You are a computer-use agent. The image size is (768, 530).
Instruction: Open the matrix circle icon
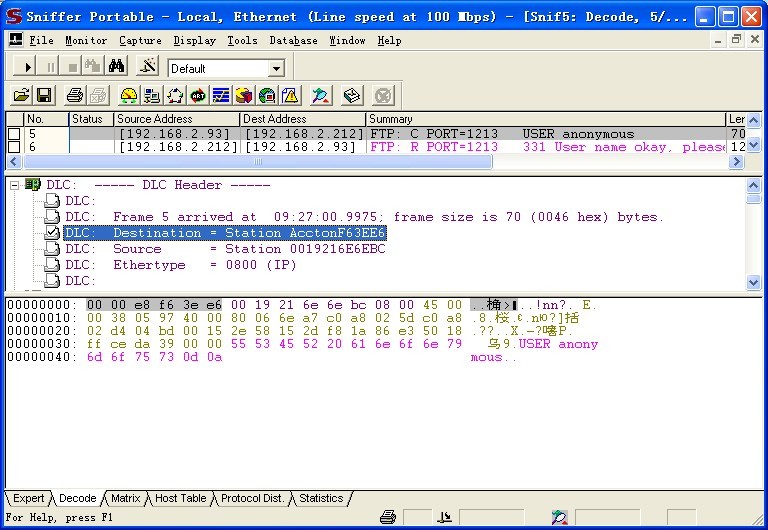(175, 95)
